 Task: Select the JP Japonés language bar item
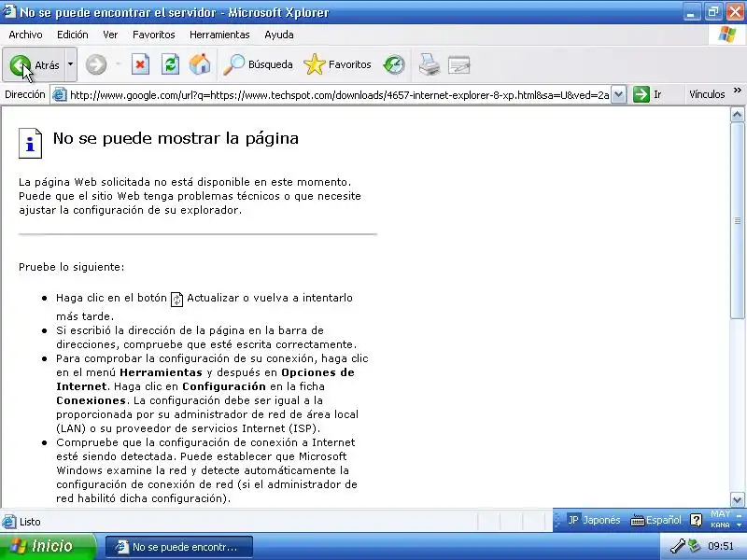594,520
